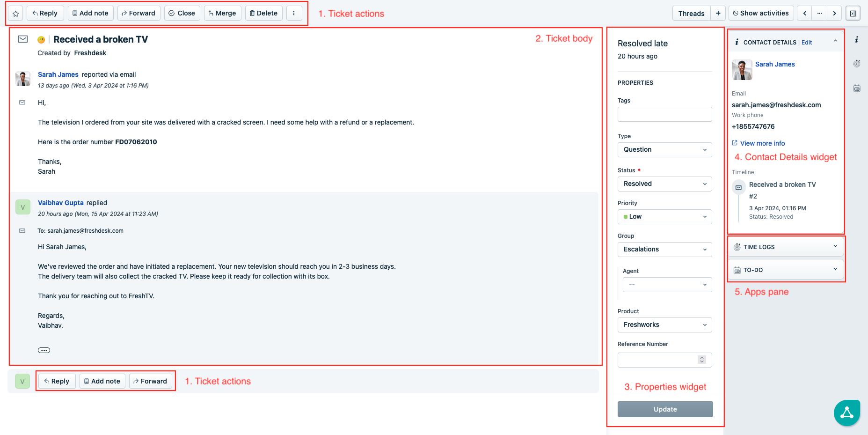Open Sarah James contact in details widget
The height and width of the screenshot is (435, 868).
click(775, 64)
